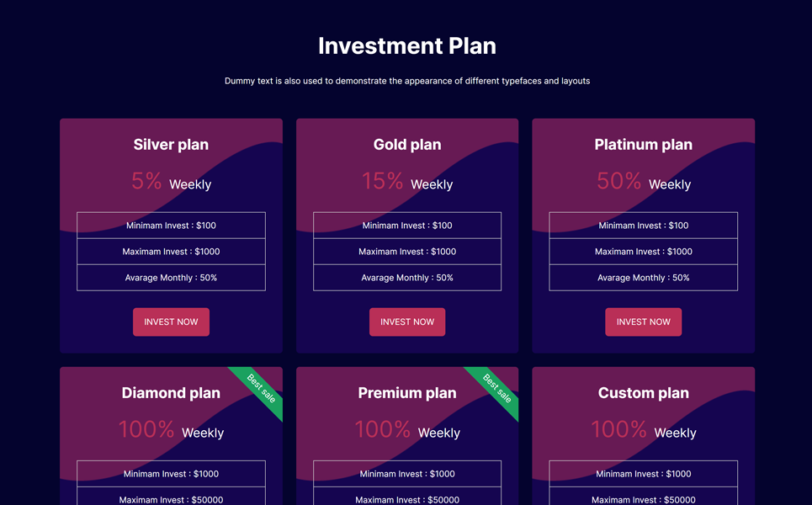Hit Invest Now under the Platinum plan
The image size is (812, 505).
(643, 322)
